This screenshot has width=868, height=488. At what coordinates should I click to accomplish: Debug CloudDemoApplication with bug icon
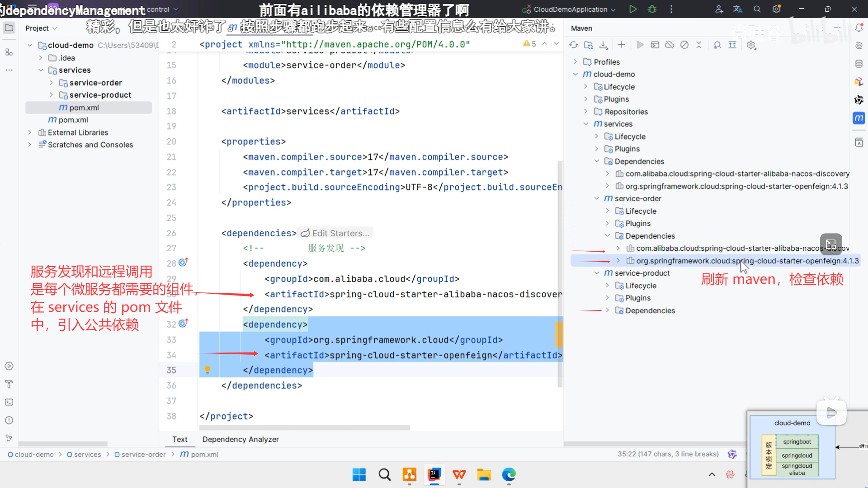coord(652,9)
